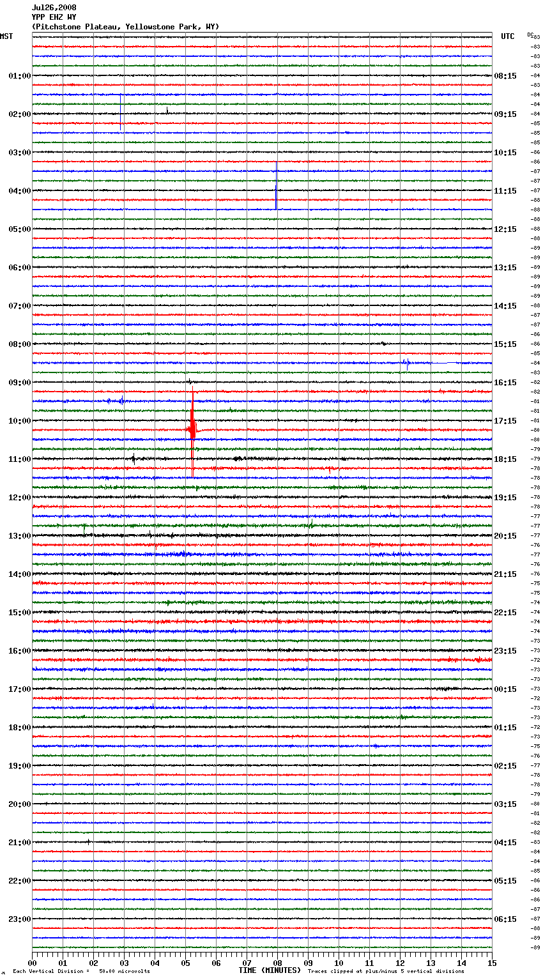543x980 pixels.
Task: Select the 21:00 MST time label
Action: (20, 843)
